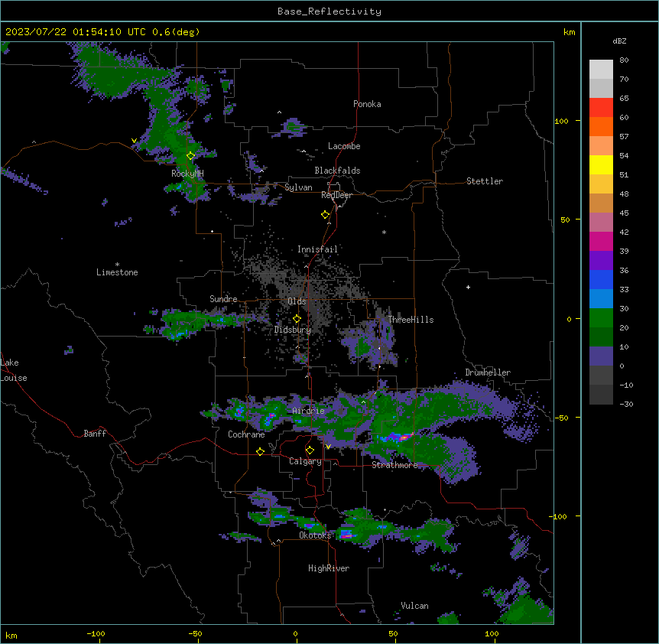Click the Limestone label
Image resolution: width=659 pixels, height=644 pixels.
[117, 272]
